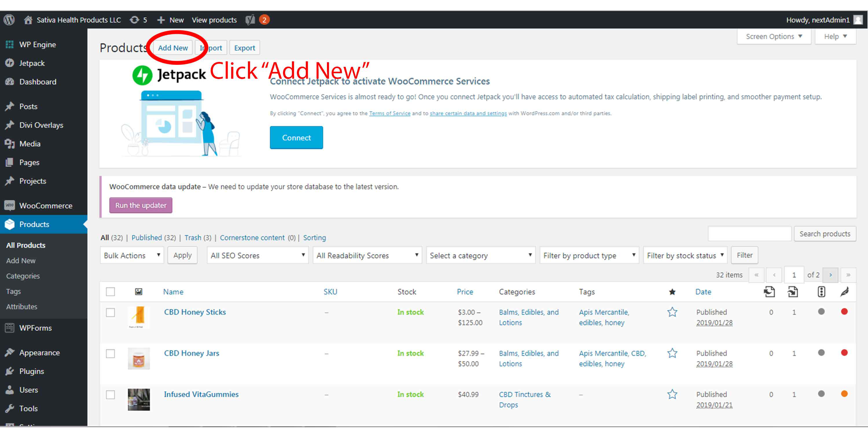Click the Posts pin icon
The width and height of the screenshot is (868, 441).
10,106
